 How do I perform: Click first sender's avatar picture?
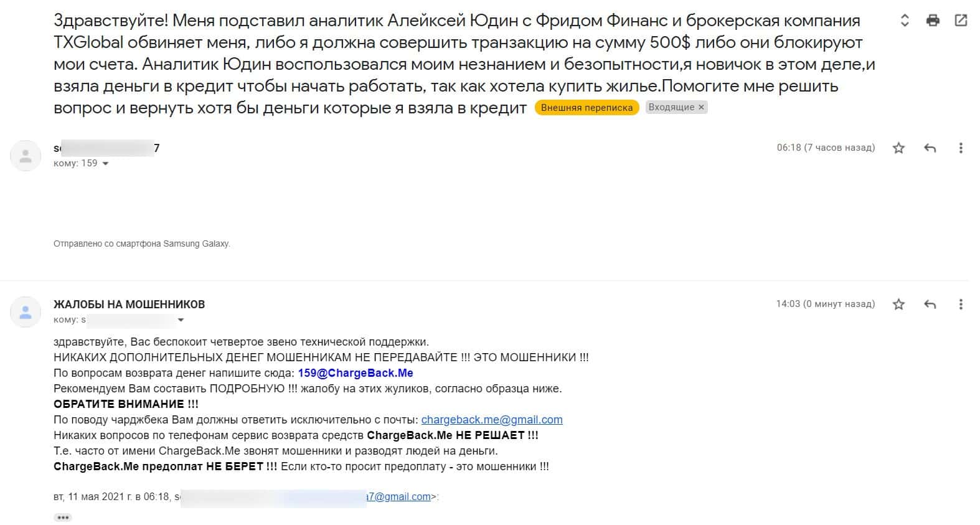pos(26,156)
